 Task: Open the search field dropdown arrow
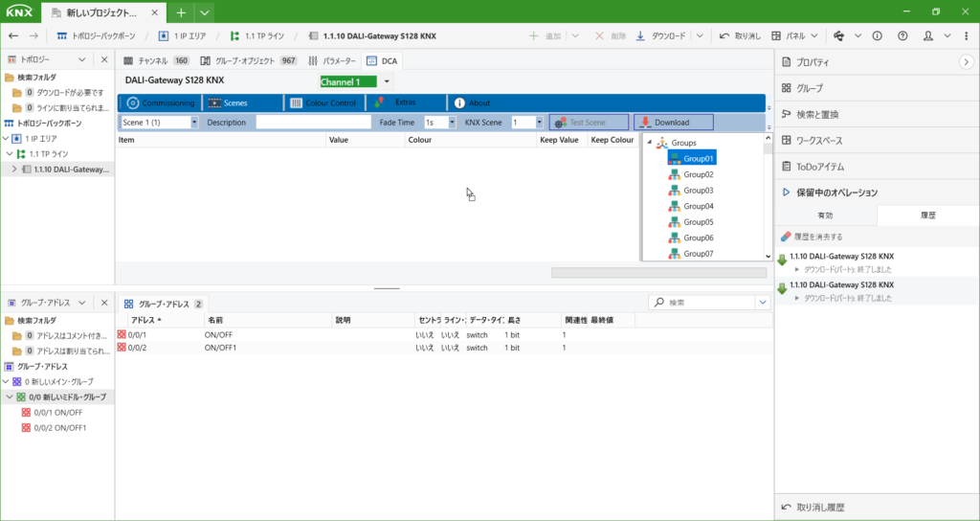point(763,303)
